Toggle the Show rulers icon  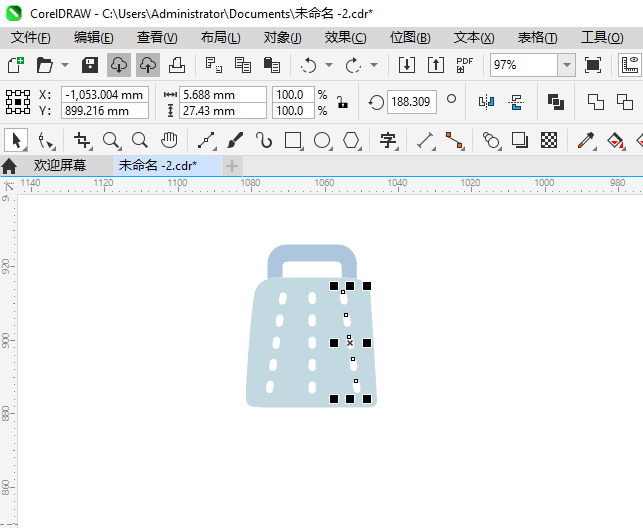tap(630, 65)
